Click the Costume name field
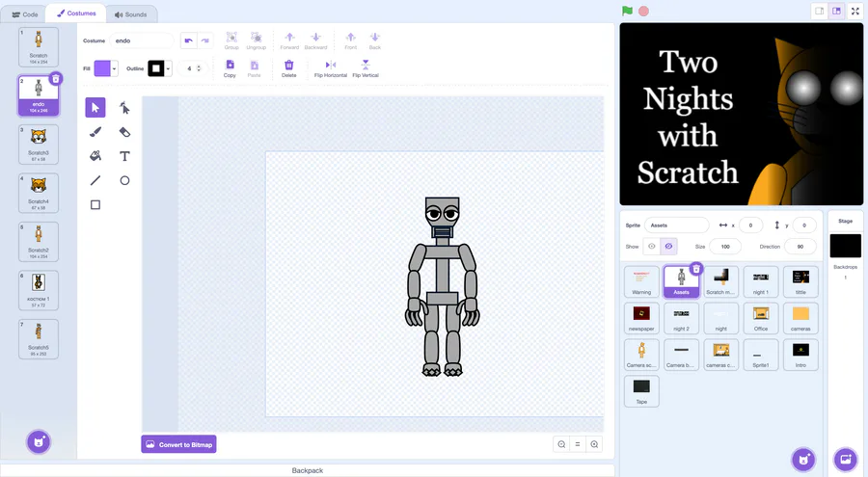 click(x=142, y=40)
